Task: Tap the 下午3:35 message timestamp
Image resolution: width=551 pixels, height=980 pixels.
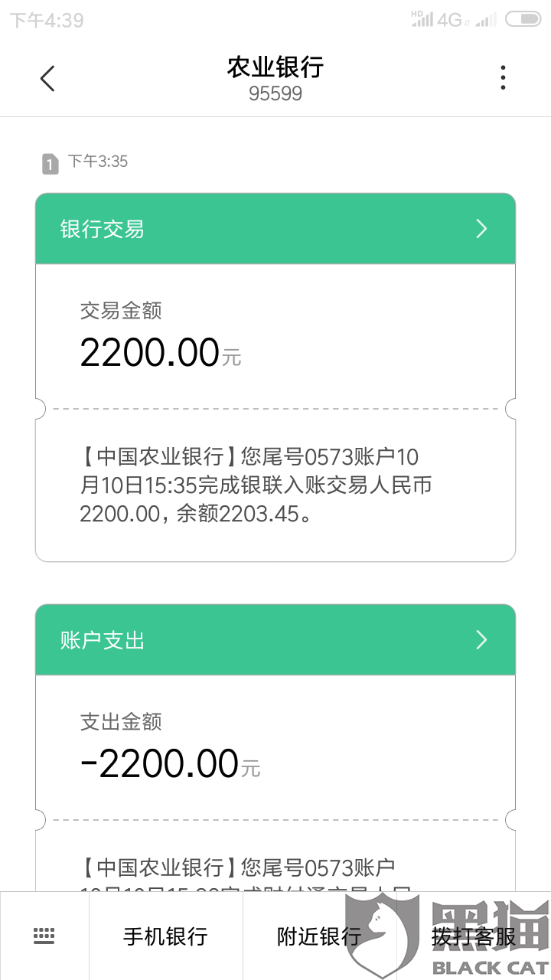Action: 98,162
